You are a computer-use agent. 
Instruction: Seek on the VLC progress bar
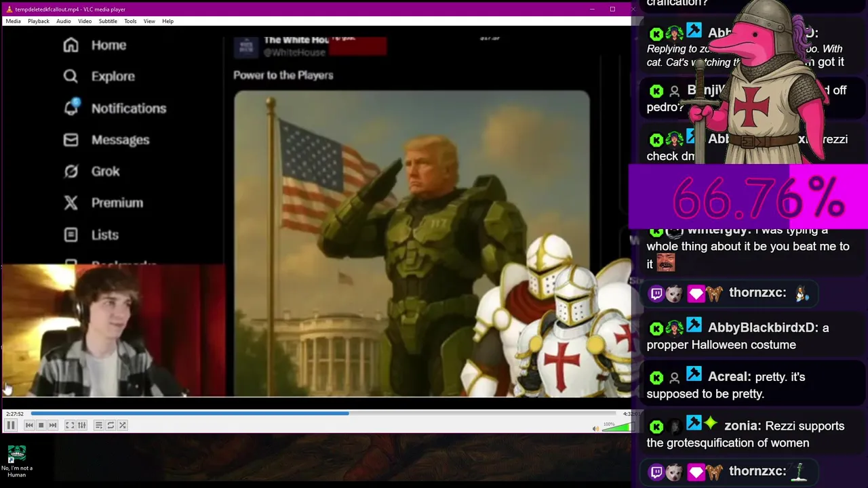tap(322, 413)
